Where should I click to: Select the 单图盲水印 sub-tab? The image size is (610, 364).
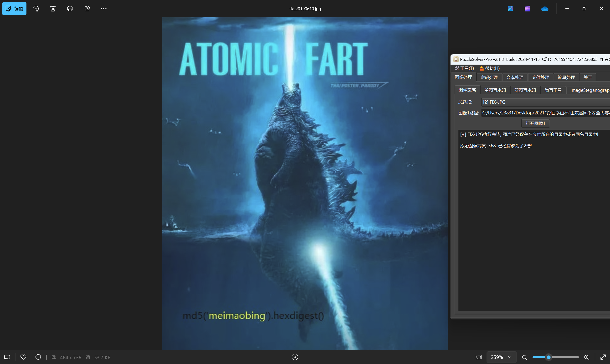(x=495, y=90)
